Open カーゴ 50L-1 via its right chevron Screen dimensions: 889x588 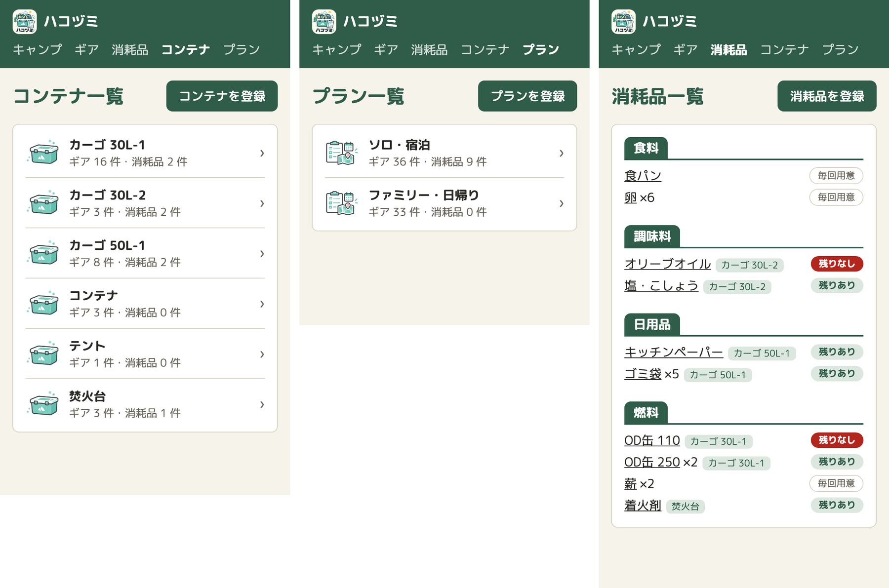tap(262, 254)
